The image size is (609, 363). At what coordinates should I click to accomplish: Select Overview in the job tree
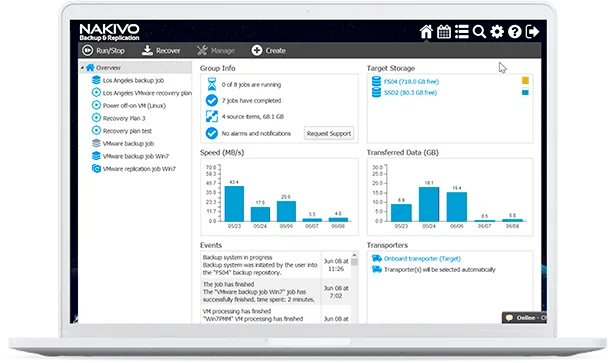(x=109, y=68)
